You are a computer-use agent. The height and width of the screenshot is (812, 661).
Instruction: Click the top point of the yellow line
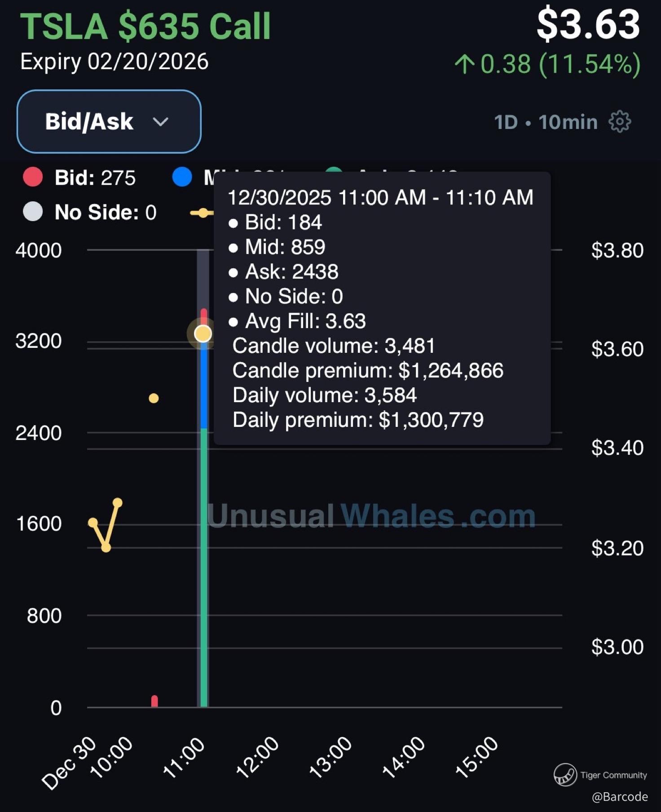coord(118,502)
